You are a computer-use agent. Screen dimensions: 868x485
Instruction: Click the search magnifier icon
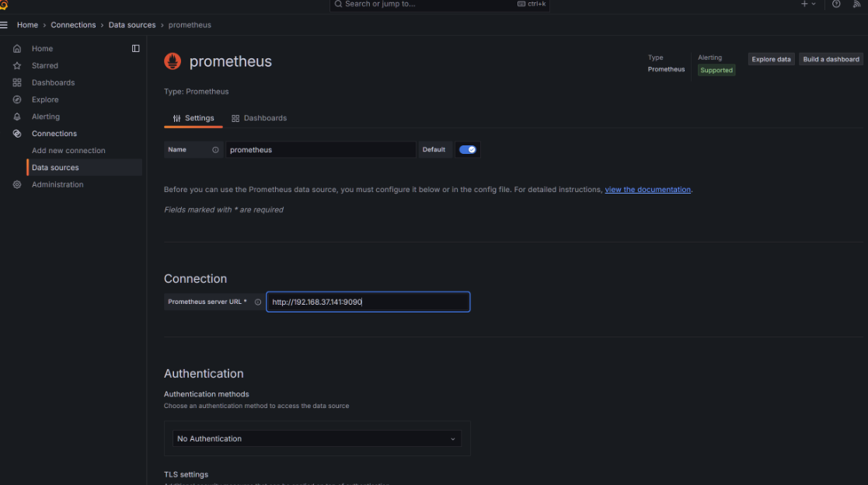(x=338, y=4)
